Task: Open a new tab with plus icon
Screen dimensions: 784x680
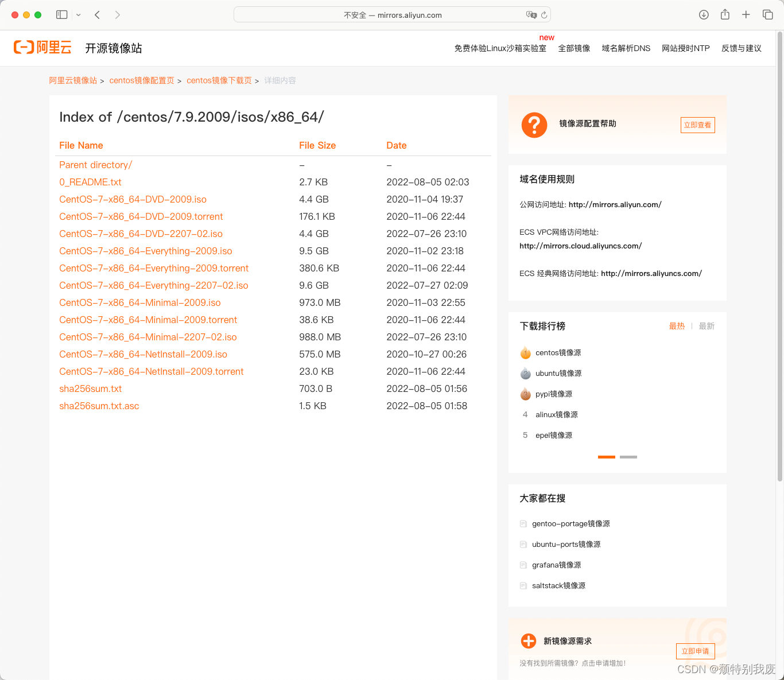Action: pyautogui.click(x=746, y=15)
